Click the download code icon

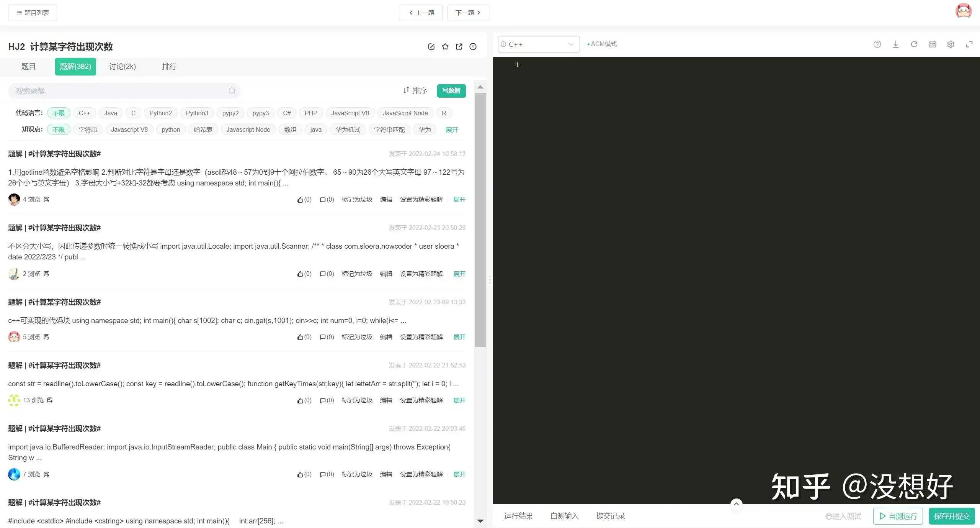[895, 44]
